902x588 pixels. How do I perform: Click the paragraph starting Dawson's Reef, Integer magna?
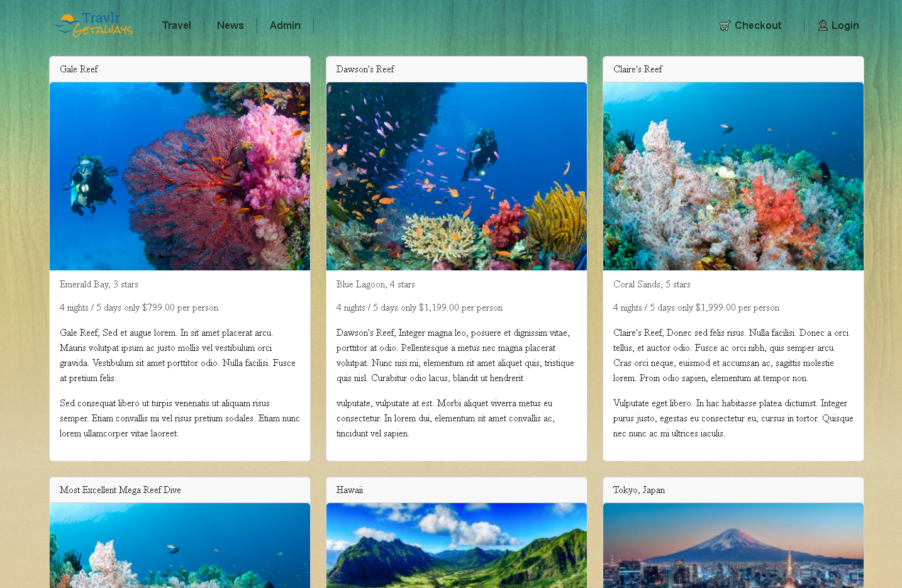(457, 355)
